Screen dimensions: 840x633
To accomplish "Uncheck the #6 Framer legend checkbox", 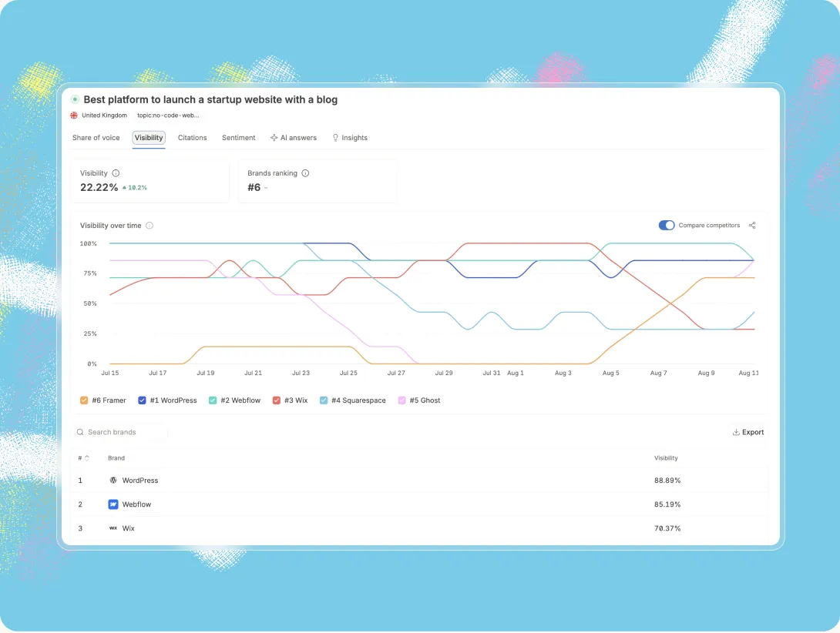I will pyautogui.click(x=84, y=400).
